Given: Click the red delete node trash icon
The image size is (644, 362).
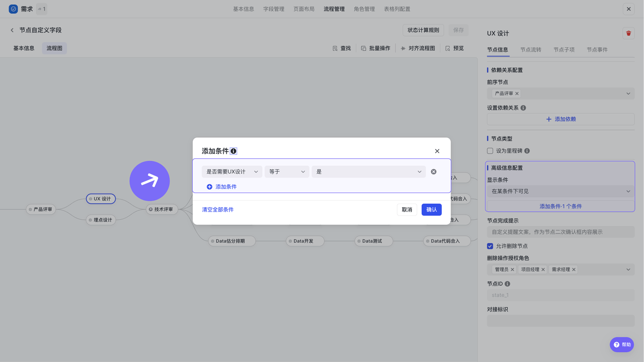Looking at the screenshot, I should tap(628, 33).
